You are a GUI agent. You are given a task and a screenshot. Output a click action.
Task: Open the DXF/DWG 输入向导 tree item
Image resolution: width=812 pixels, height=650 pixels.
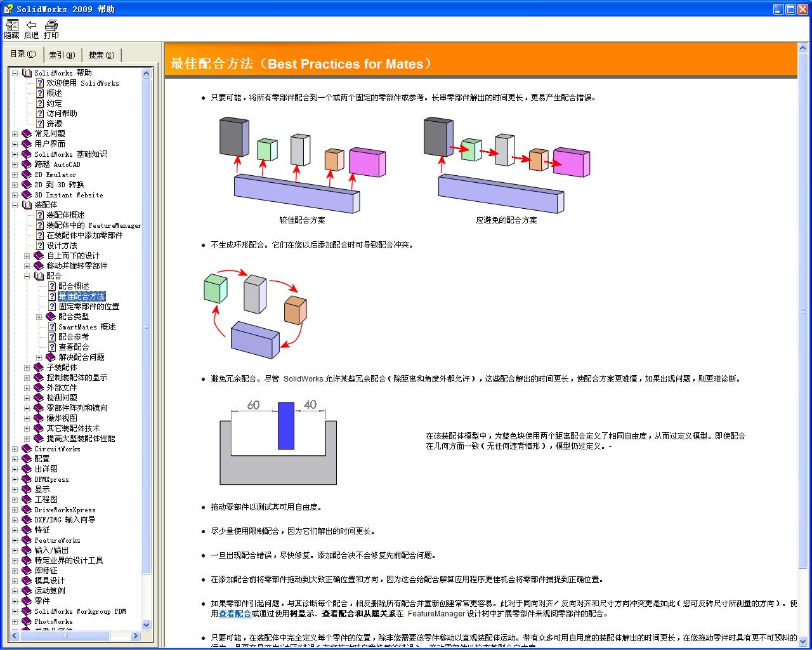click(65, 520)
